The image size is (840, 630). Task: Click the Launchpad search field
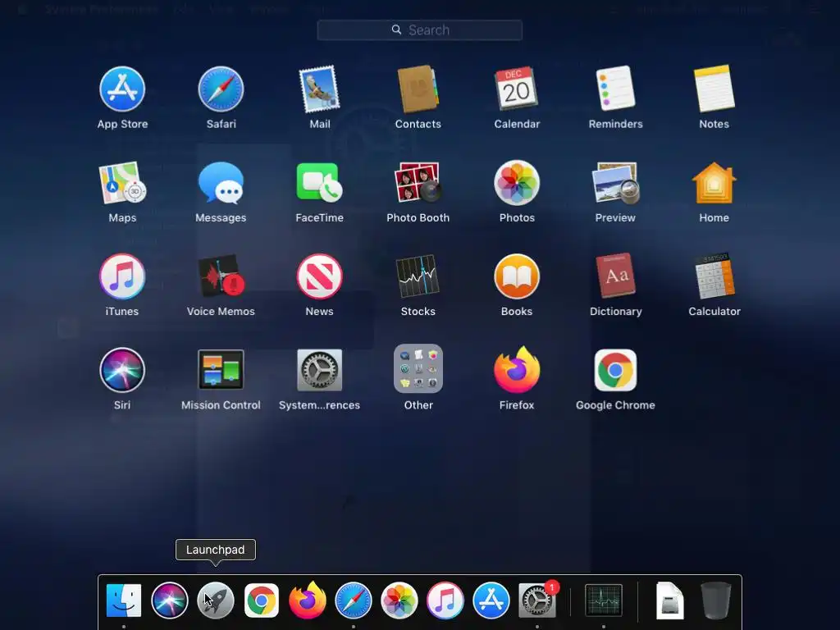pos(419,30)
